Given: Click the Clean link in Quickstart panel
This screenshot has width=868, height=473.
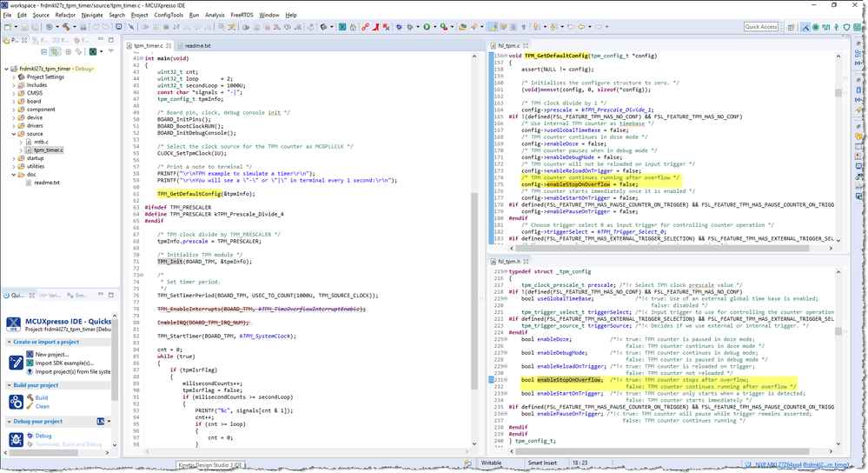Looking at the screenshot, I should (42, 406).
